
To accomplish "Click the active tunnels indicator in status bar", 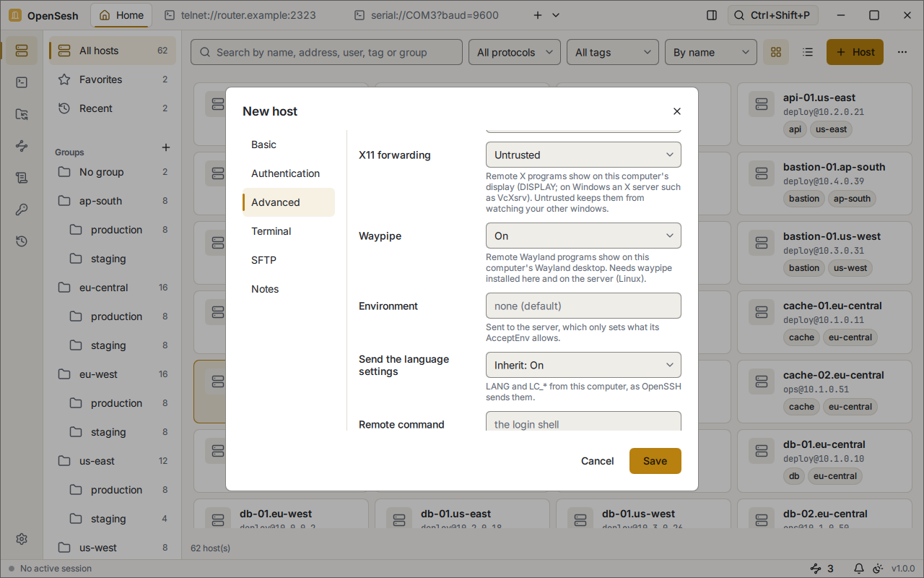I will click(x=822, y=569).
